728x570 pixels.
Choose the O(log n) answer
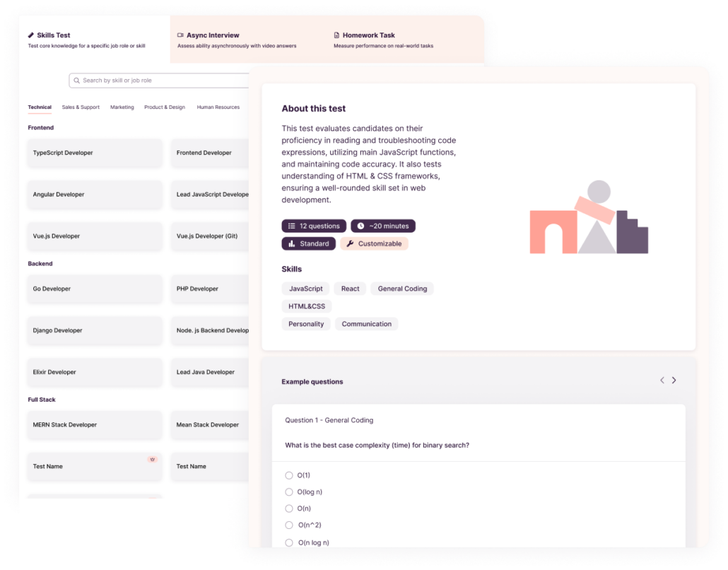[289, 492]
